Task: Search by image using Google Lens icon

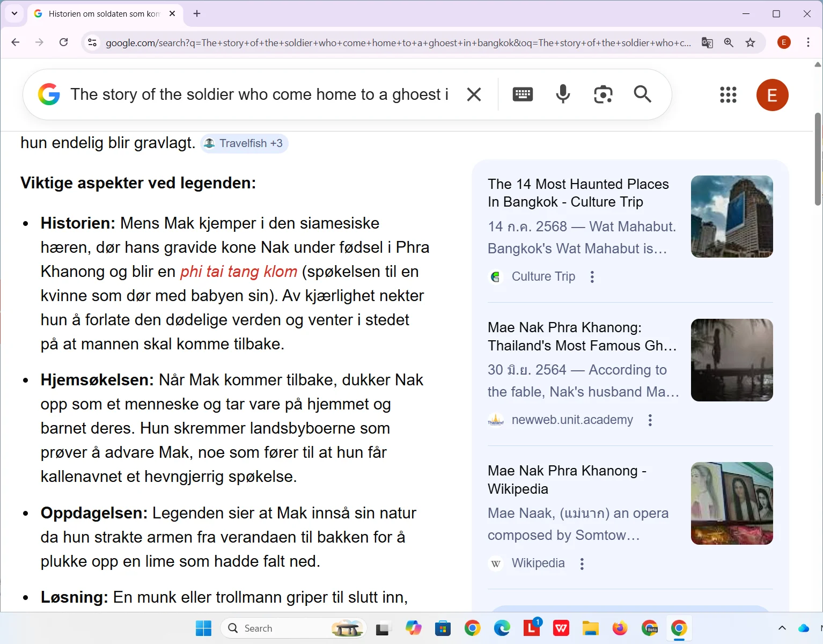Action: point(603,94)
